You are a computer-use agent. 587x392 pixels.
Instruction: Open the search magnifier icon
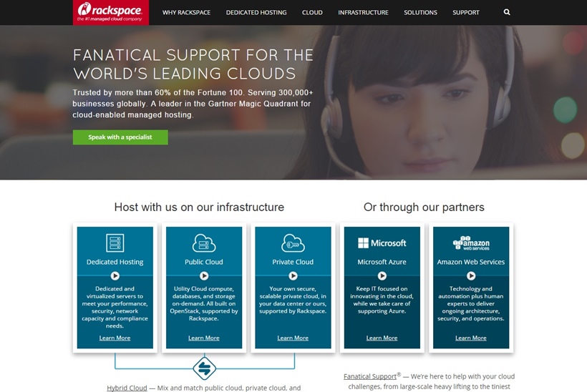tap(507, 12)
